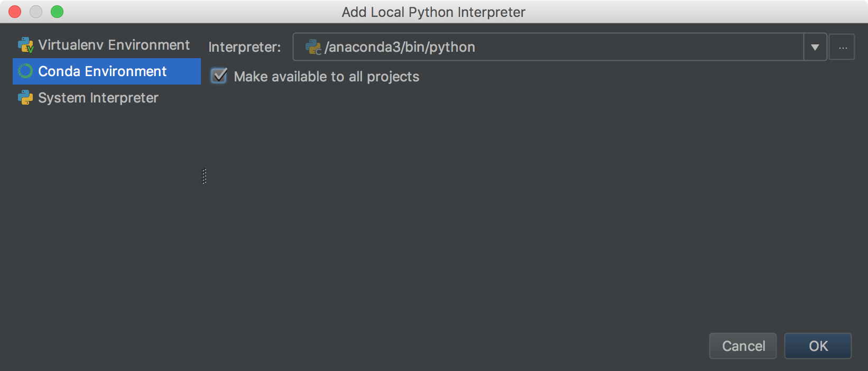Uncheck the Make available to all projects checkbox
Image resolution: width=868 pixels, height=371 pixels.
coord(219,76)
